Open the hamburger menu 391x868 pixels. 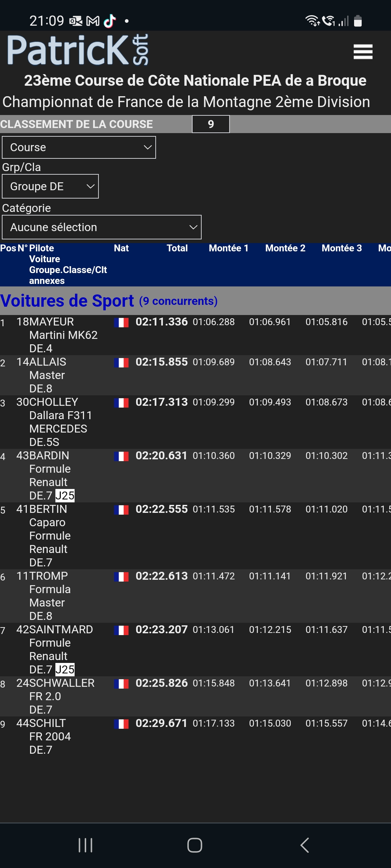363,52
